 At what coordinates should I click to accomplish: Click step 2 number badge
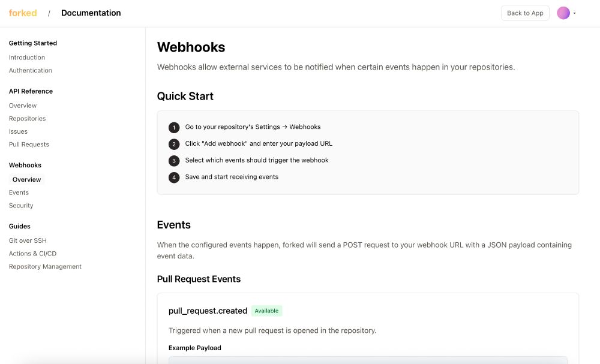tap(174, 144)
